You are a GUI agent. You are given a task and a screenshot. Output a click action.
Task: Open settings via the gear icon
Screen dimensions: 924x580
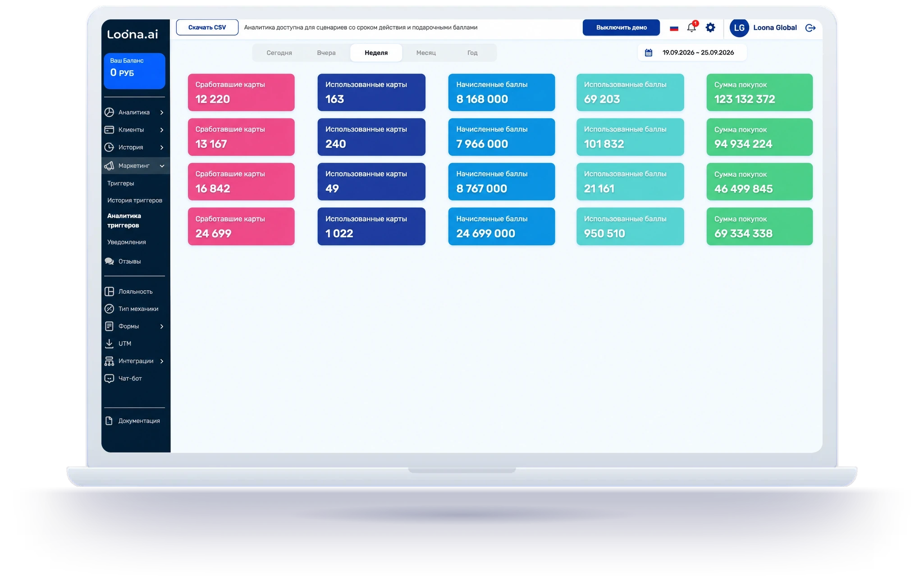(x=710, y=27)
